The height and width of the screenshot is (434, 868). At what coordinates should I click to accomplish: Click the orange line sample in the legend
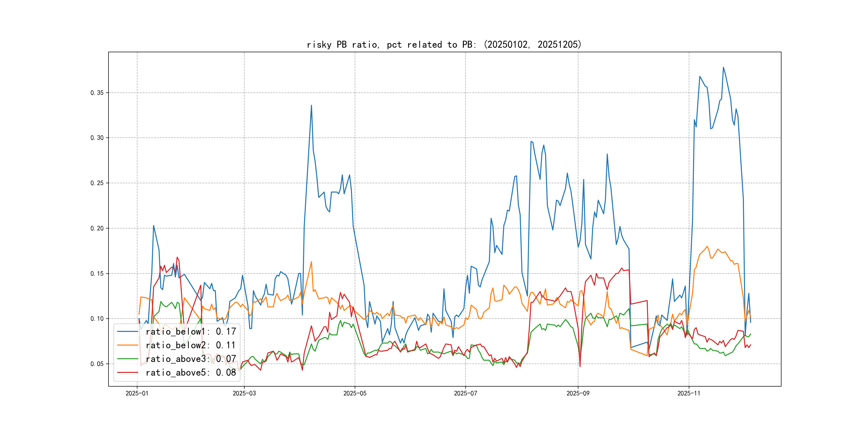pos(127,345)
